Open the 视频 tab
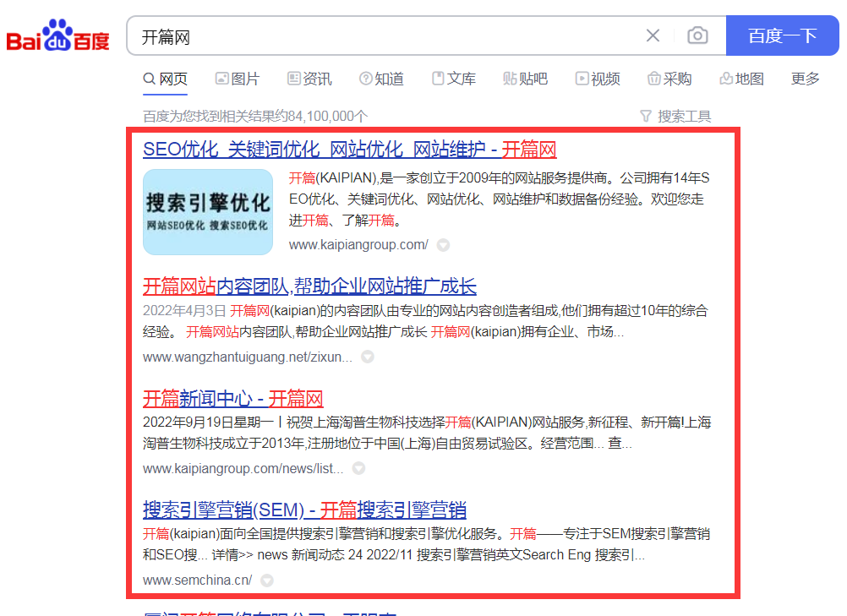 [x=598, y=79]
